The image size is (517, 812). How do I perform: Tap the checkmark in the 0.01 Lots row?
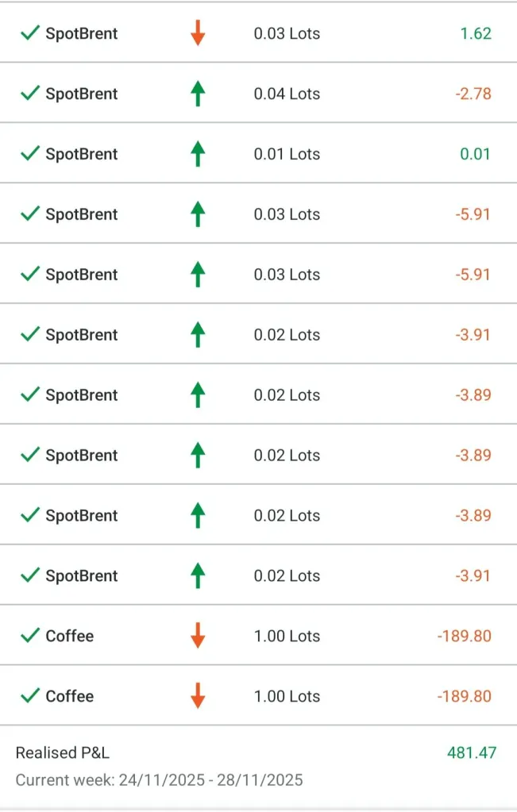30,154
